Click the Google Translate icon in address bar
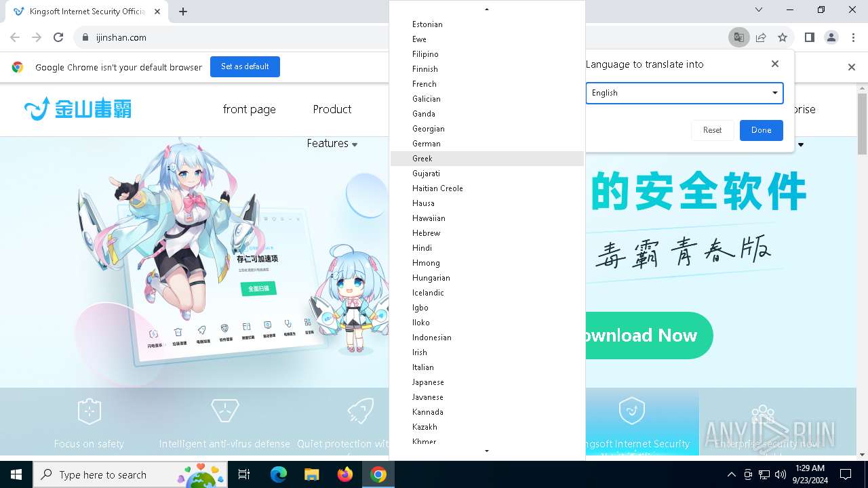868x488 pixels. point(739,37)
